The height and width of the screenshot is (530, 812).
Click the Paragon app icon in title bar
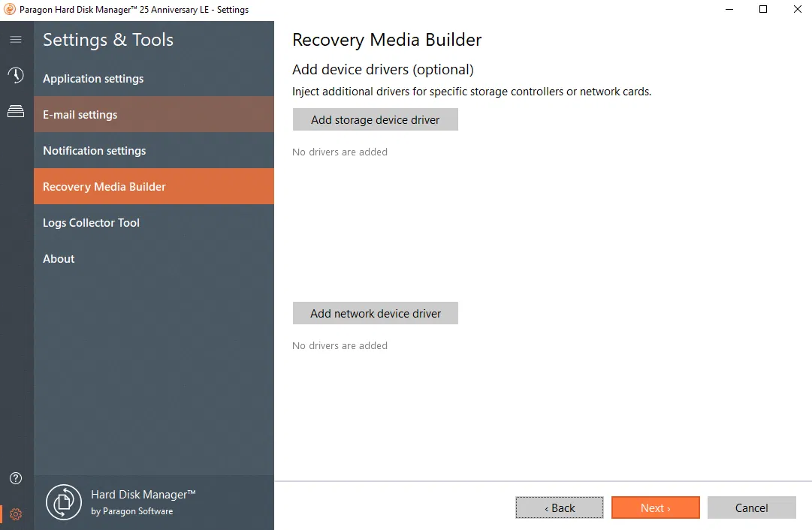tap(9, 9)
